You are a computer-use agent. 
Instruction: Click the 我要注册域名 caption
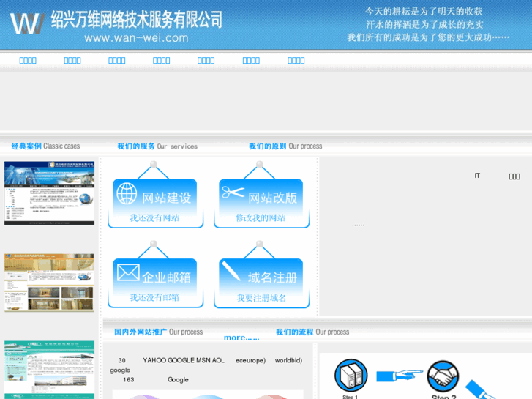click(261, 298)
